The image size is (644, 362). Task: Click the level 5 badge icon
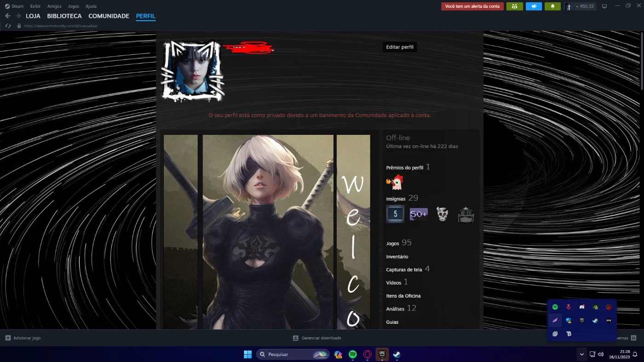point(395,214)
